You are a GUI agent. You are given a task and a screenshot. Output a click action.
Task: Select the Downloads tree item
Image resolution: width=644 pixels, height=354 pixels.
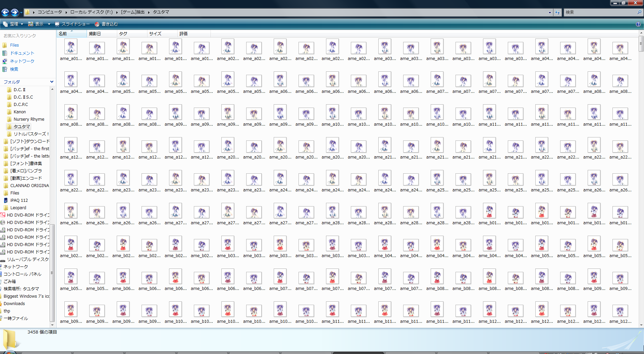pyautogui.click(x=14, y=304)
